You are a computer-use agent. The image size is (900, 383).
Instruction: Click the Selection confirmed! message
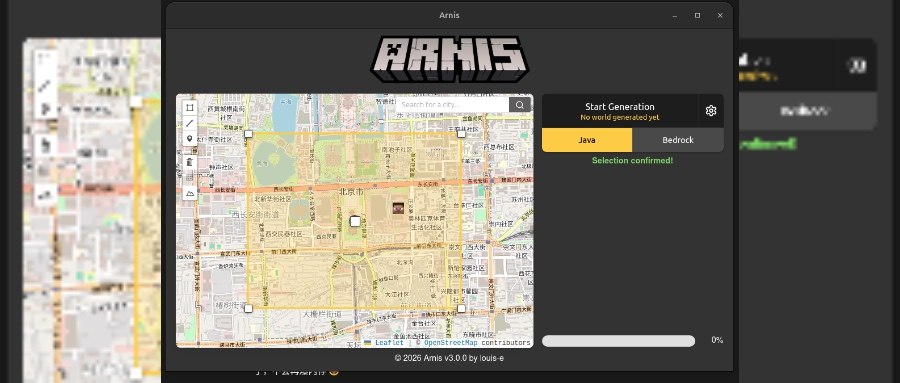pyautogui.click(x=633, y=160)
